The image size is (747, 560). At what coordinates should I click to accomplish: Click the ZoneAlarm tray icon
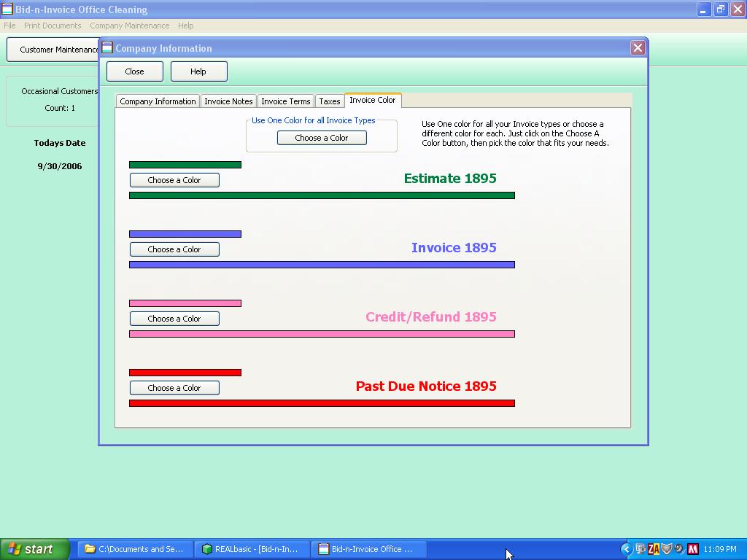(x=653, y=549)
